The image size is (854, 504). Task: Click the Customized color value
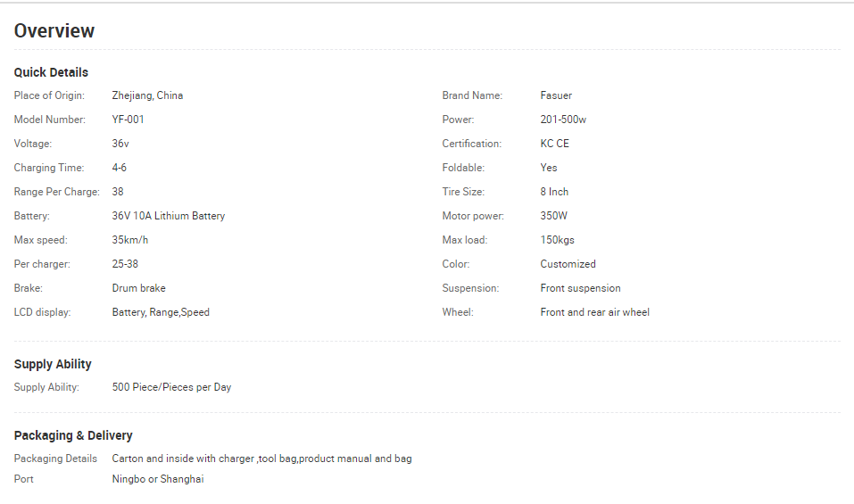point(568,264)
